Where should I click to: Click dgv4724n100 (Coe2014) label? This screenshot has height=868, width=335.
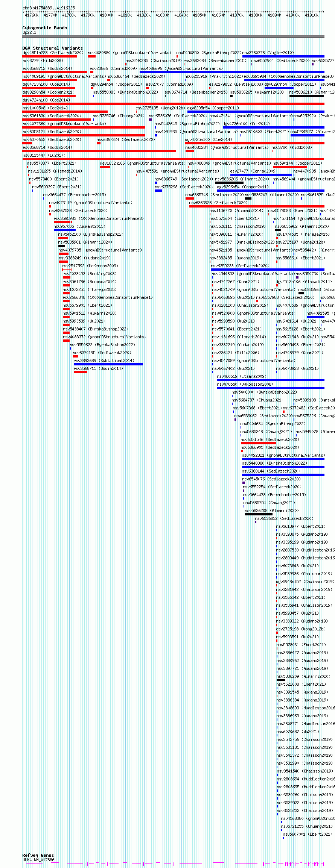tap(46, 100)
